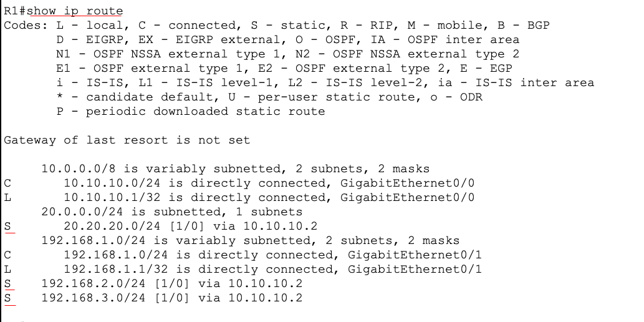Select the 10.10.10.0/24 connected route line
The width and height of the screenshot is (644, 322).
[x=239, y=183]
